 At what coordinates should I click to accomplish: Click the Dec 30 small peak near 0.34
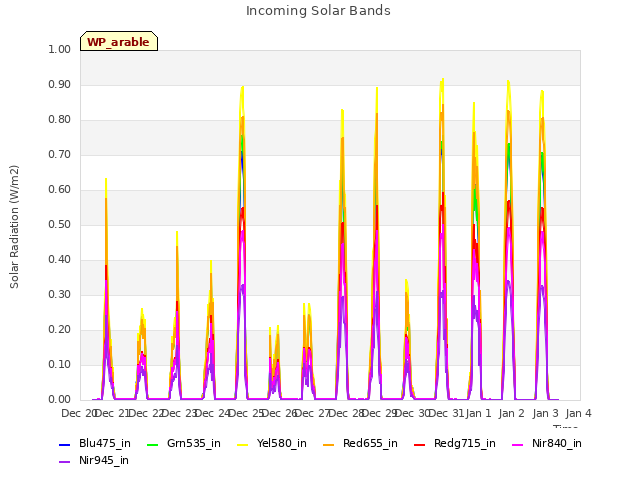406,280
